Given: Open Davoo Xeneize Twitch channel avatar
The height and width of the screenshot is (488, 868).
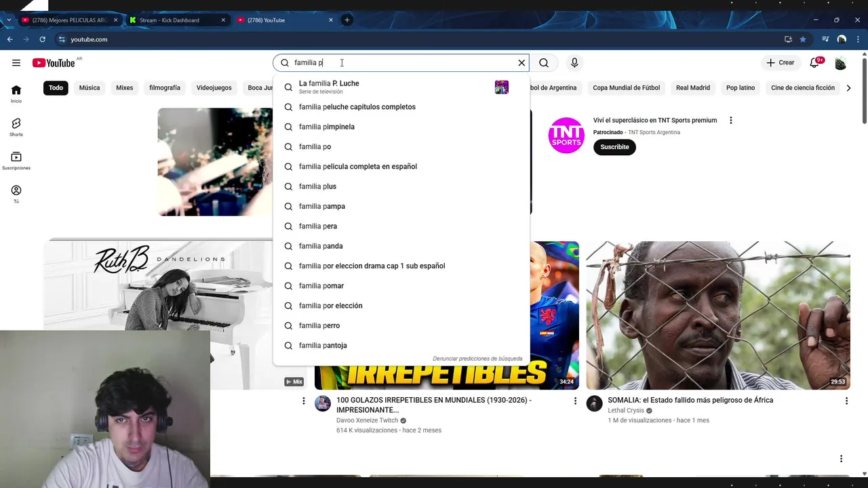Looking at the screenshot, I should click(x=323, y=404).
